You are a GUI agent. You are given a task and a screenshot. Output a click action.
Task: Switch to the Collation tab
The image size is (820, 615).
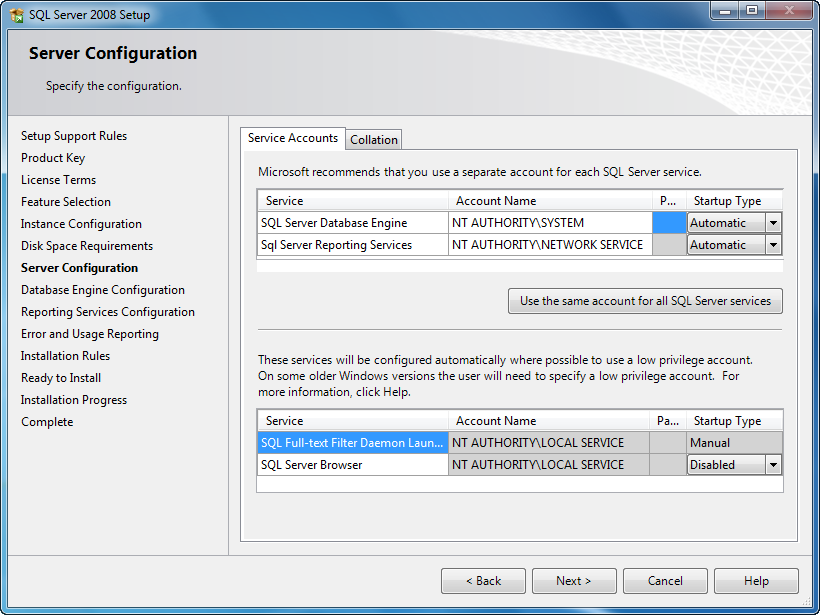pyautogui.click(x=373, y=139)
